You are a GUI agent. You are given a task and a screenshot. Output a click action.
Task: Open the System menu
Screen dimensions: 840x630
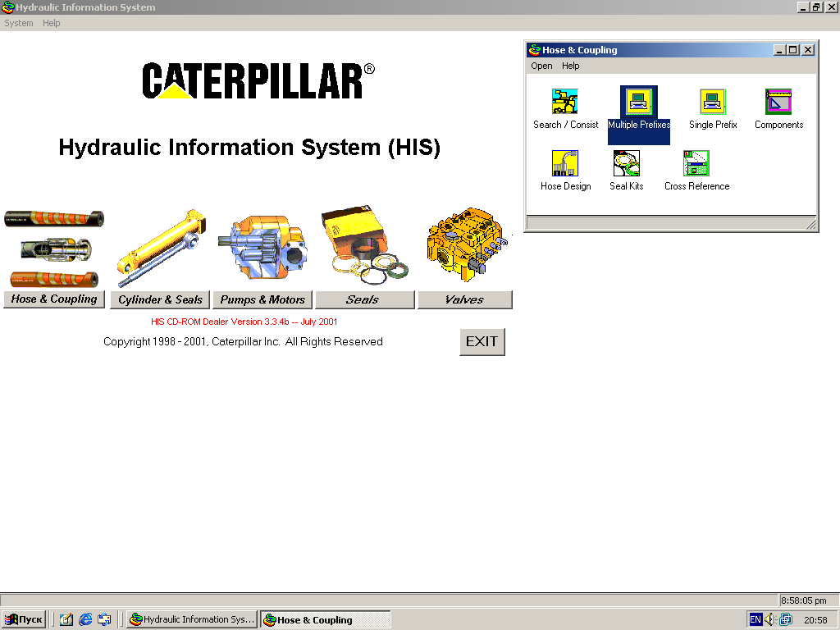[19, 23]
